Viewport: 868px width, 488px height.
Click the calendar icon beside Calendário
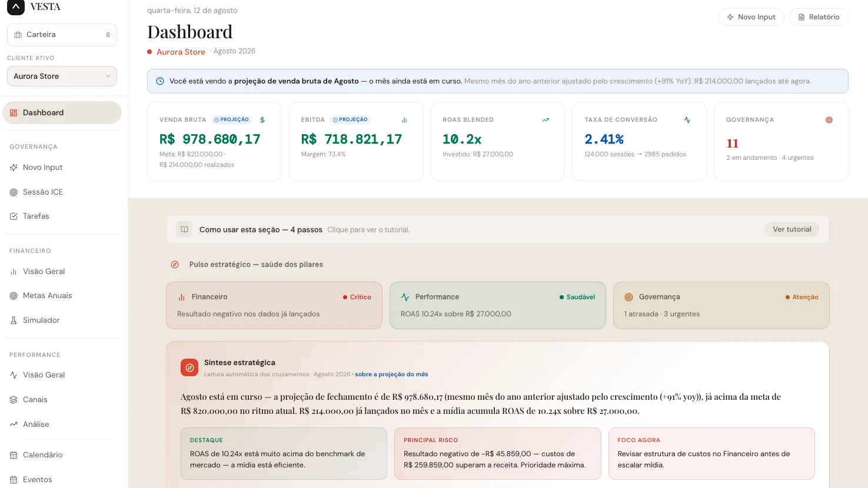14,455
